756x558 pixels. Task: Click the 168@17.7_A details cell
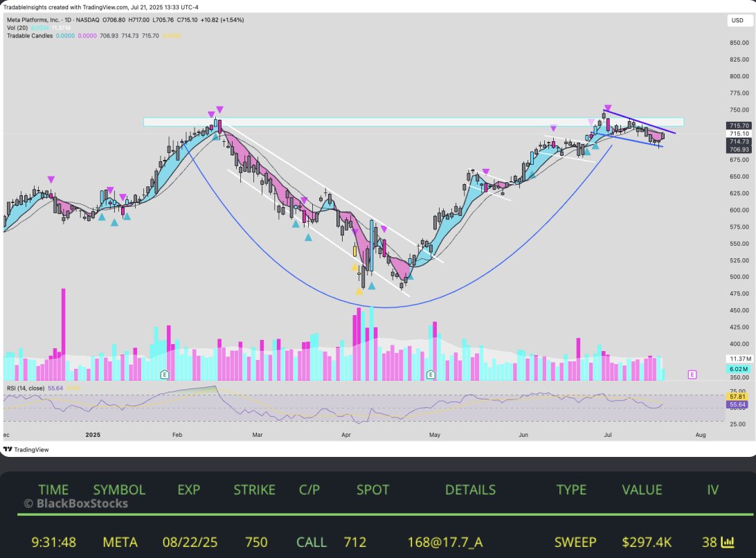point(445,542)
